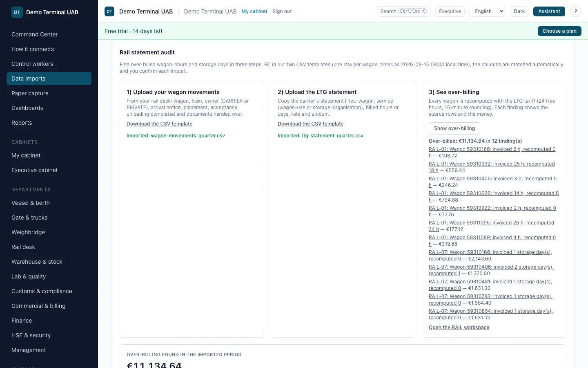Viewport: 588px width, 368px height.
Task: Click the Show over-billing button
Action: point(454,128)
